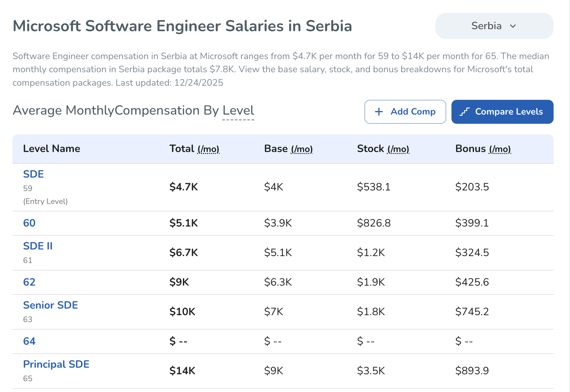The width and height of the screenshot is (570, 392).
Task: Click the Bonus (/mo) column header
Action: coord(483,149)
